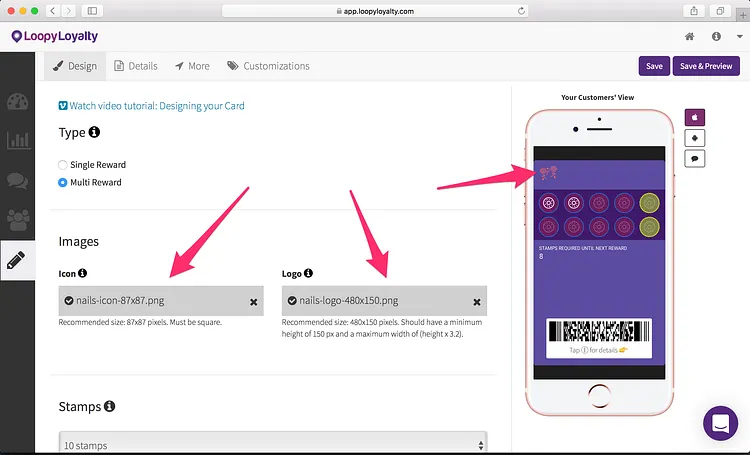The image size is (750, 455).
Task: Click the Safari share button
Action: [694, 11]
